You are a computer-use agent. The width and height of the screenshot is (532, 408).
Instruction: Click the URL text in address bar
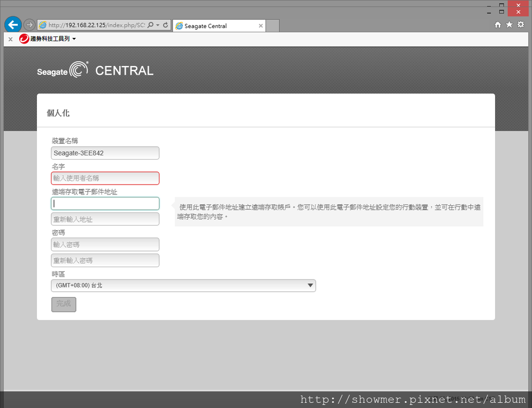pyautogui.click(x=96, y=25)
